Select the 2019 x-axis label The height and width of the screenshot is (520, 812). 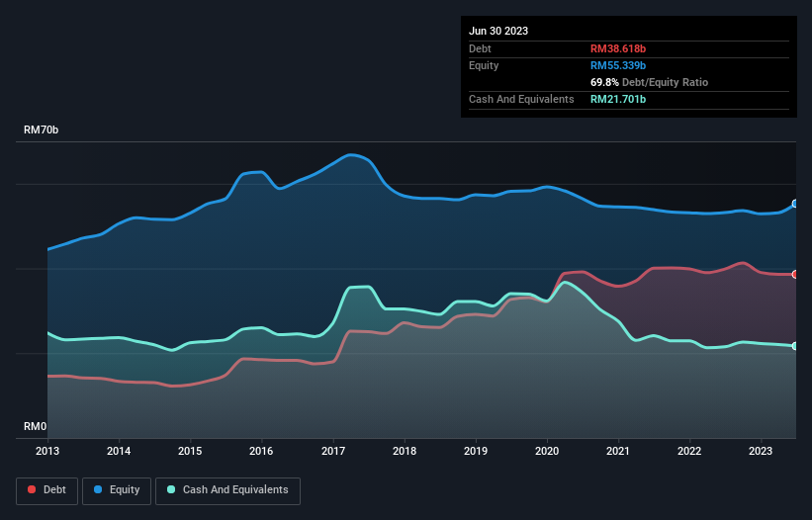(x=476, y=451)
